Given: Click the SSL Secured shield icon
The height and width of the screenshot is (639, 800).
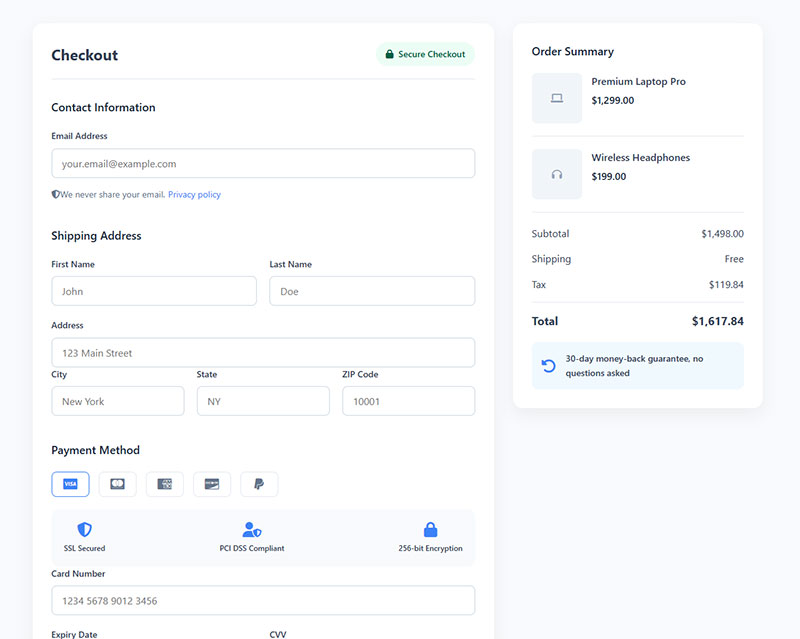Looking at the screenshot, I should 84,530.
